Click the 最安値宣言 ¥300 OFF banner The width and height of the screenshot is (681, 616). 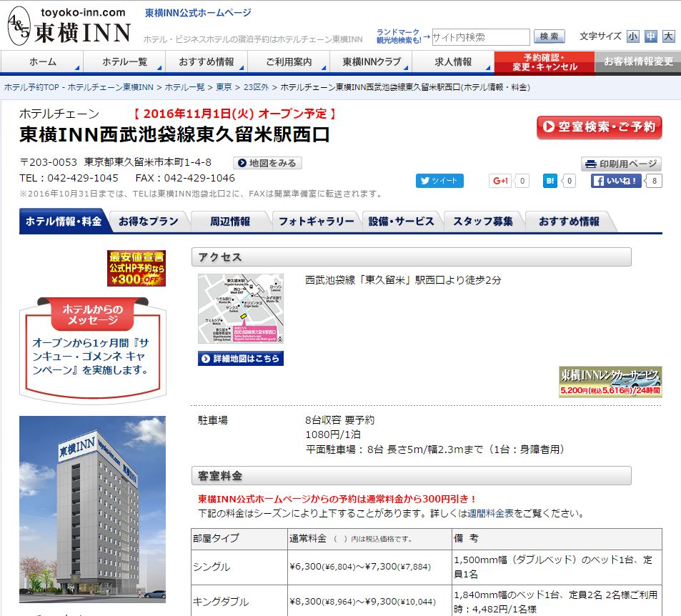point(136,268)
